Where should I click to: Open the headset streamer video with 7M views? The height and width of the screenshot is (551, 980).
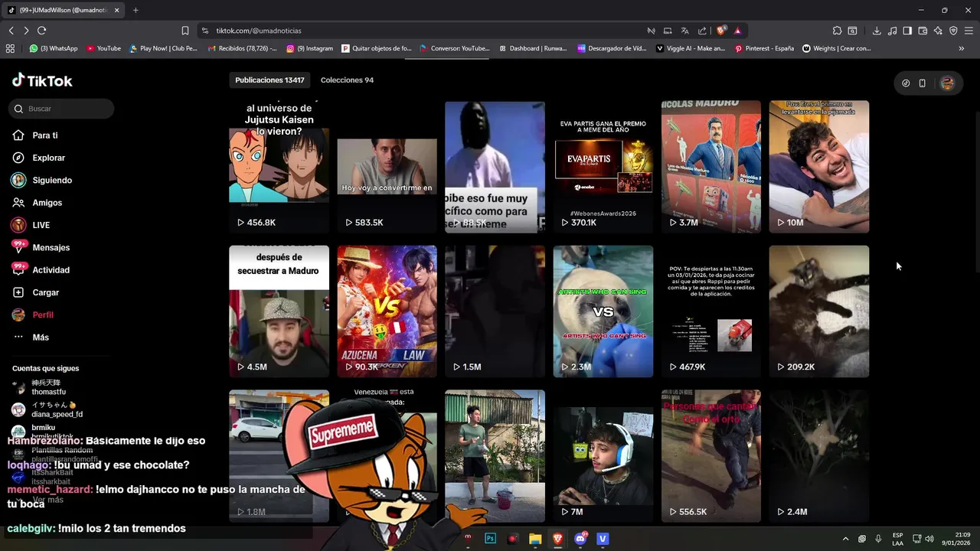pos(603,456)
